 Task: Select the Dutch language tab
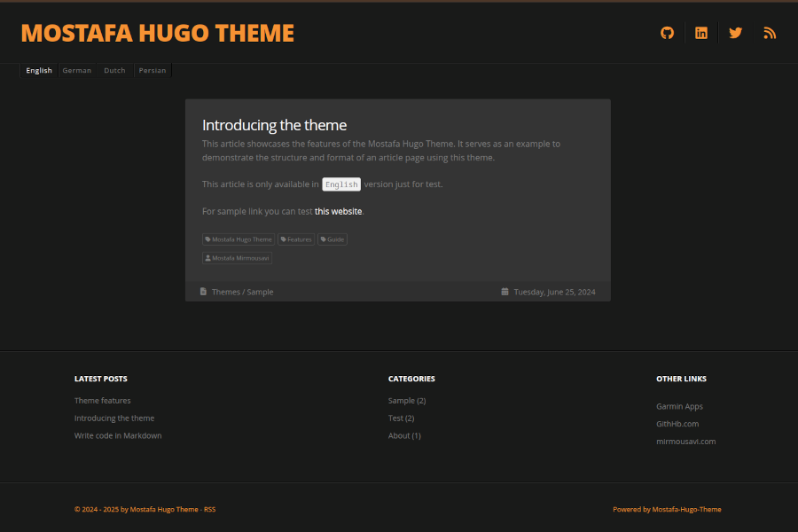pyautogui.click(x=114, y=70)
